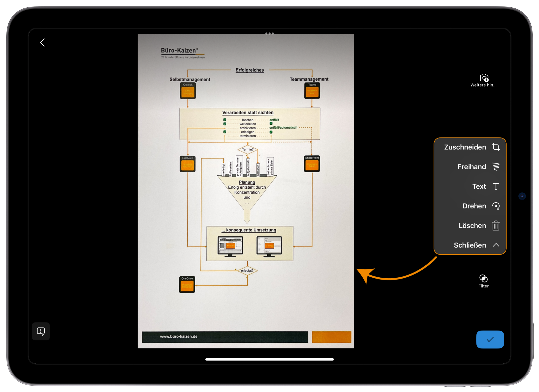Tap the add more camera icon
539x392 pixels.
(x=484, y=78)
